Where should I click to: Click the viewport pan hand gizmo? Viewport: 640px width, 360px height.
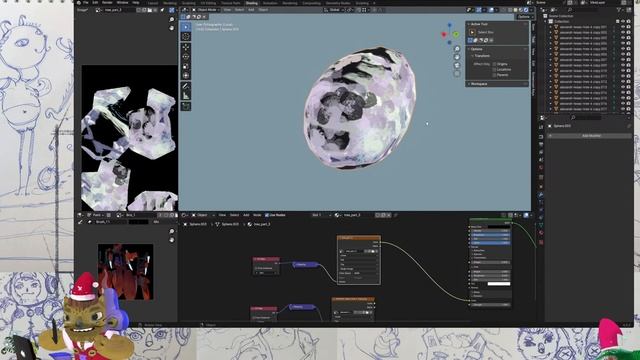[x=457, y=57]
